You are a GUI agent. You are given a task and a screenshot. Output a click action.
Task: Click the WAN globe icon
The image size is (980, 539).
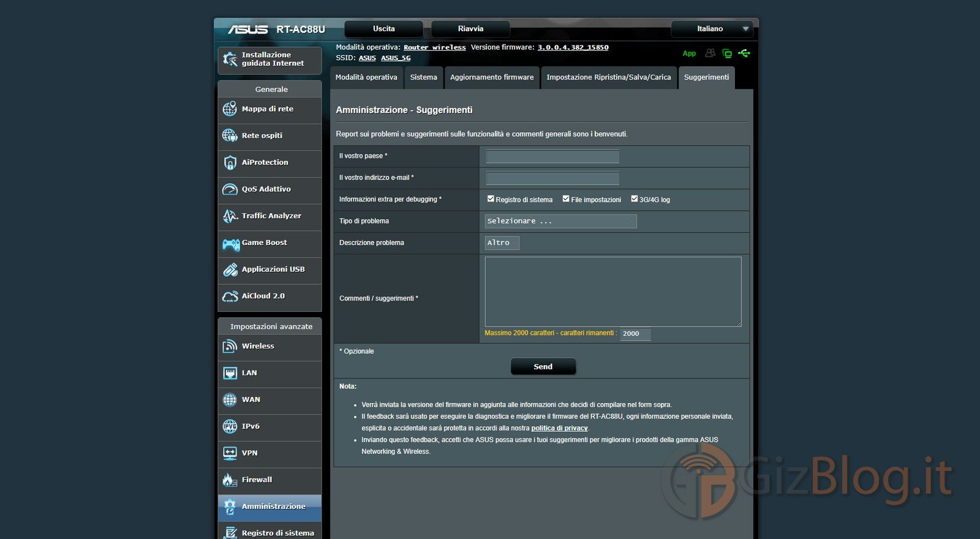[x=230, y=400]
